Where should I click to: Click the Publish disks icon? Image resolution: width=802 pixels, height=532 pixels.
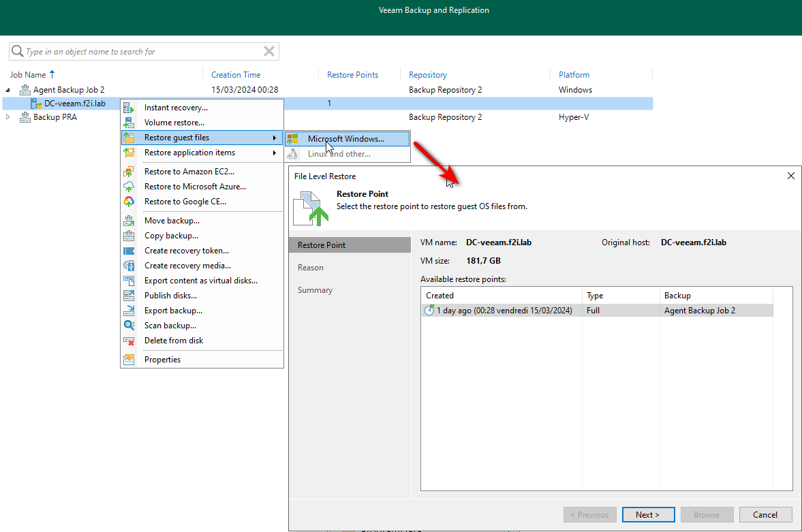[128, 296]
